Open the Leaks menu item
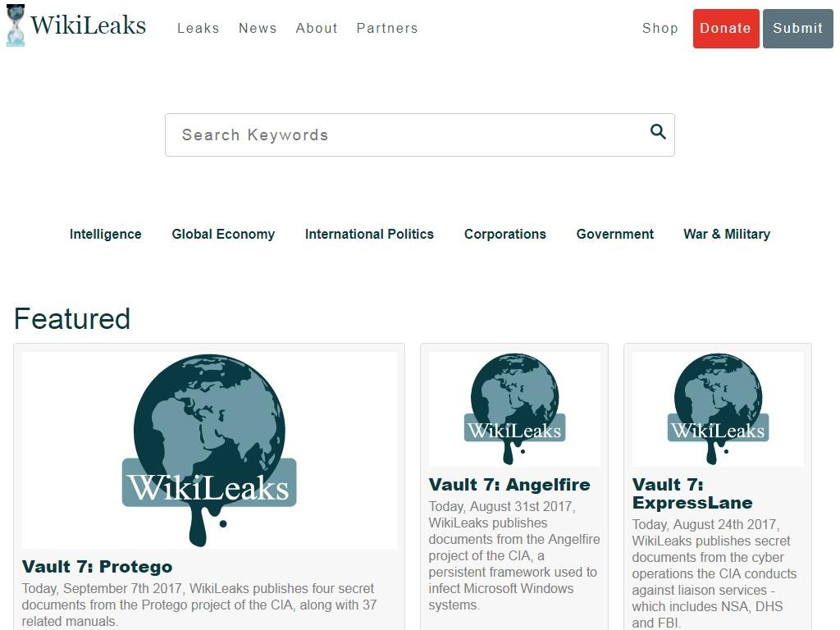 tap(199, 28)
